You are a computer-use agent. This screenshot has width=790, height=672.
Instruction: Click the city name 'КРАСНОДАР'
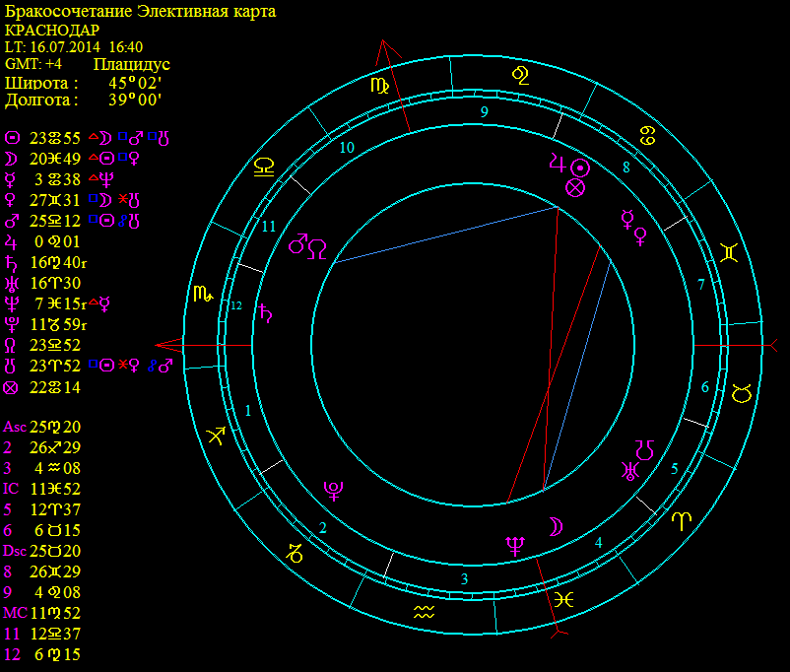(x=52, y=30)
